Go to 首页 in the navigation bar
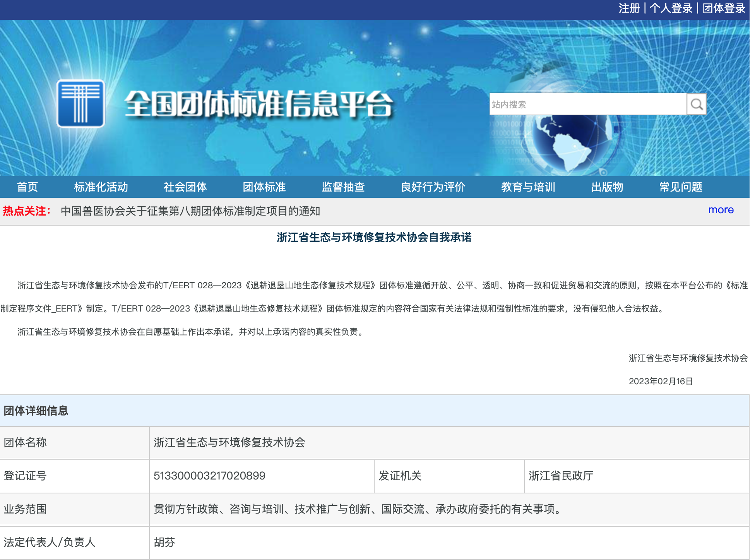Image resolution: width=755 pixels, height=560 pixels. point(27,187)
